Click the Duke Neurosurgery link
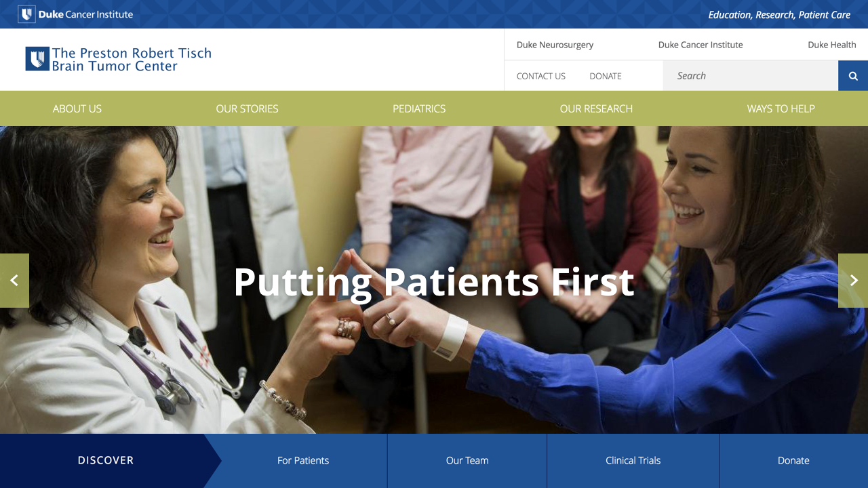Screen dimensions: 868x488 coord(555,45)
